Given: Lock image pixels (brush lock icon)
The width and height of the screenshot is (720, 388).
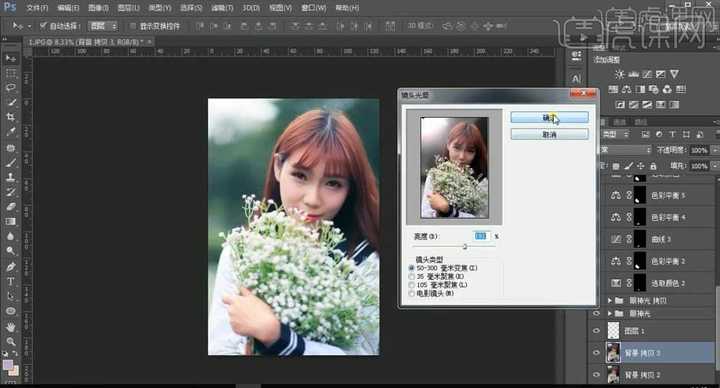Looking at the screenshot, I should 628,166.
